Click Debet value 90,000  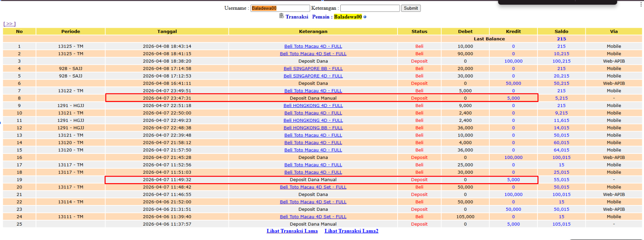coord(465,54)
